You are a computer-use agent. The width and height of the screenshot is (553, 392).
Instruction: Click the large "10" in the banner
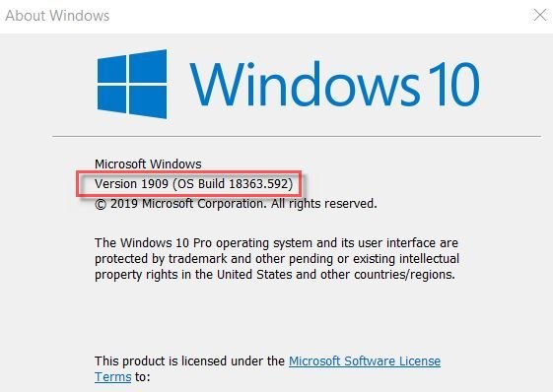(x=454, y=84)
